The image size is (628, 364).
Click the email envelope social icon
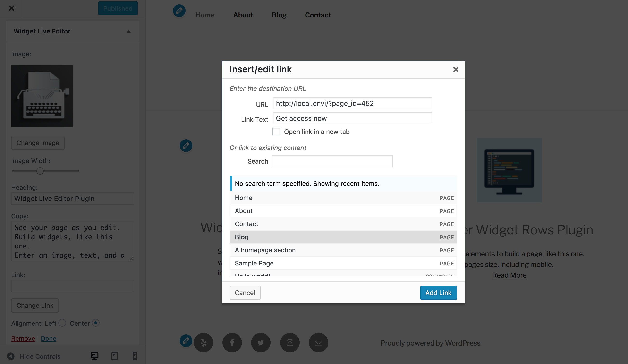(318, 343)
